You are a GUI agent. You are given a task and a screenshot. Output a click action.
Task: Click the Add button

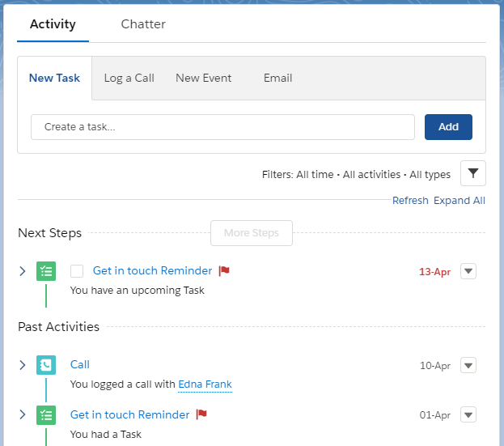pyautogui.click(x=448, y=127)
